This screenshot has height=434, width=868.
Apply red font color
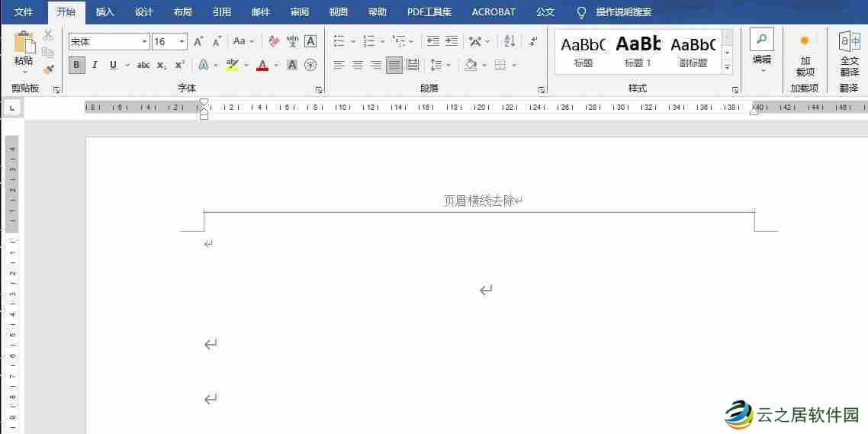pyautogui.click(x=262, y=66)
